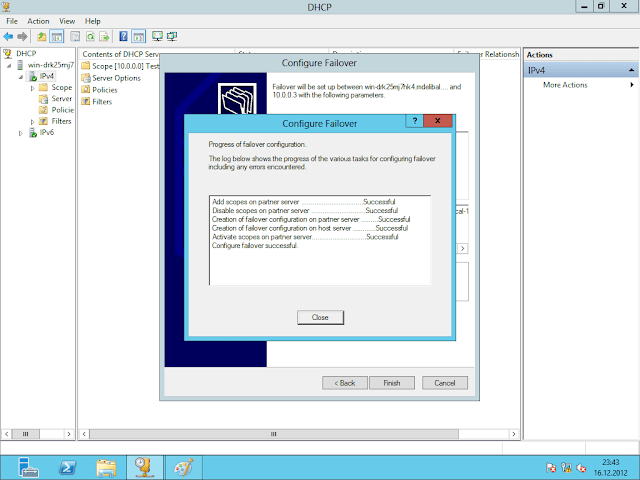Click the Close button in the progress dialog
Screen dimensions: 640x480
(320, 317)
